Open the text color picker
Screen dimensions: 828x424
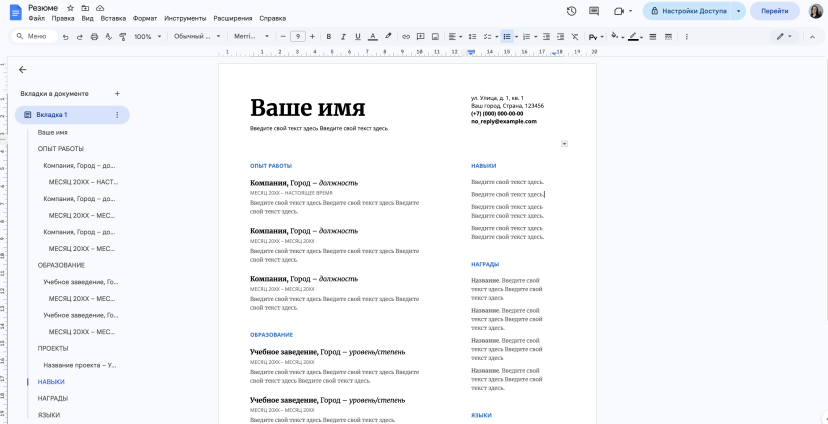pos(373,36)
